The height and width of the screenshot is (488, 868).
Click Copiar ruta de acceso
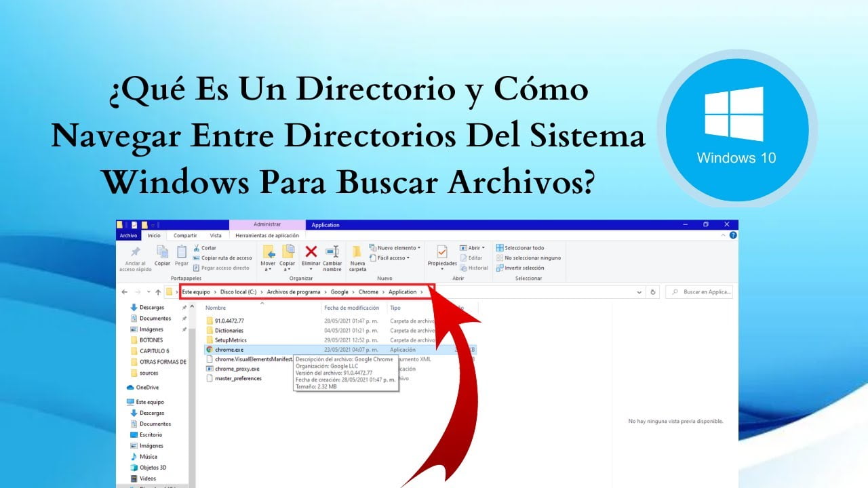pos(222,258)
